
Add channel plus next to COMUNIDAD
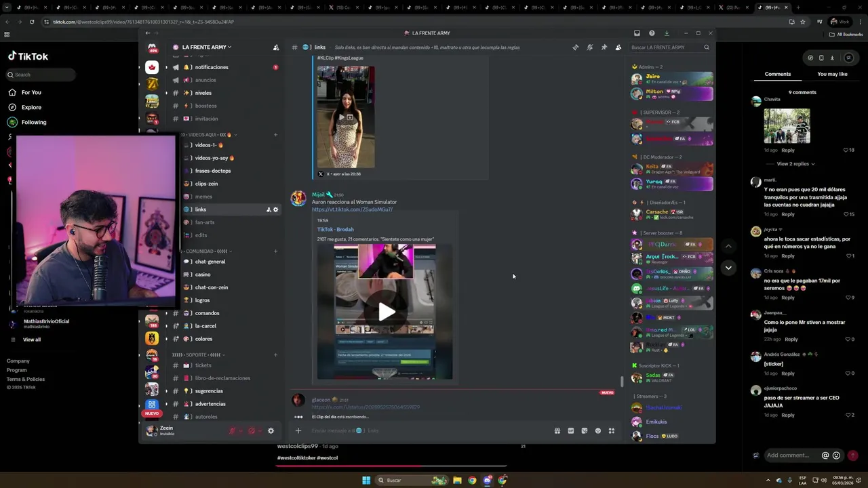(275, 251)
